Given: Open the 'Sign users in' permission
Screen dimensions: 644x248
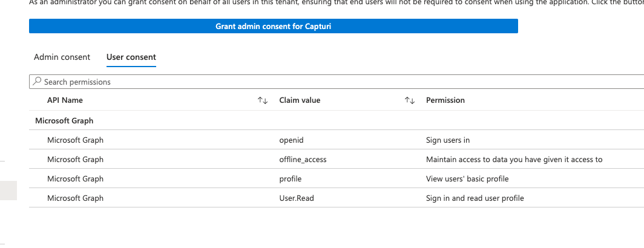Looking at the screenshot, I should tap(448, 140).
